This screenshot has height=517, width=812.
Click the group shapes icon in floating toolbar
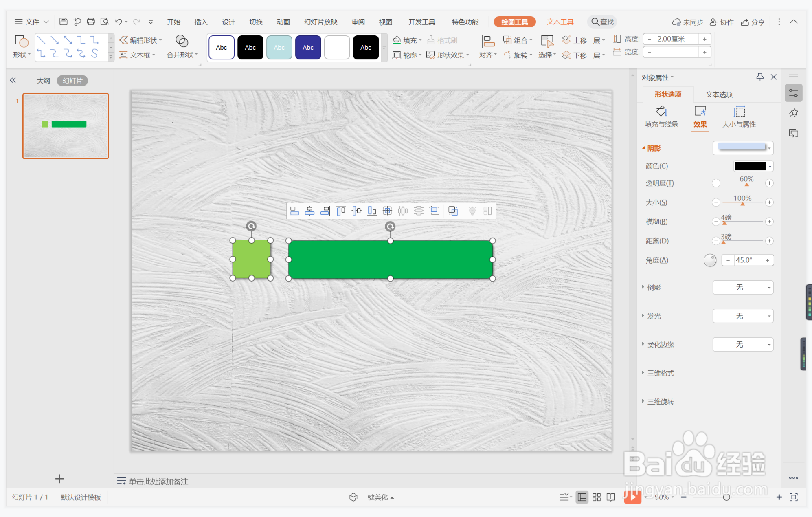(x=453, y=211)
